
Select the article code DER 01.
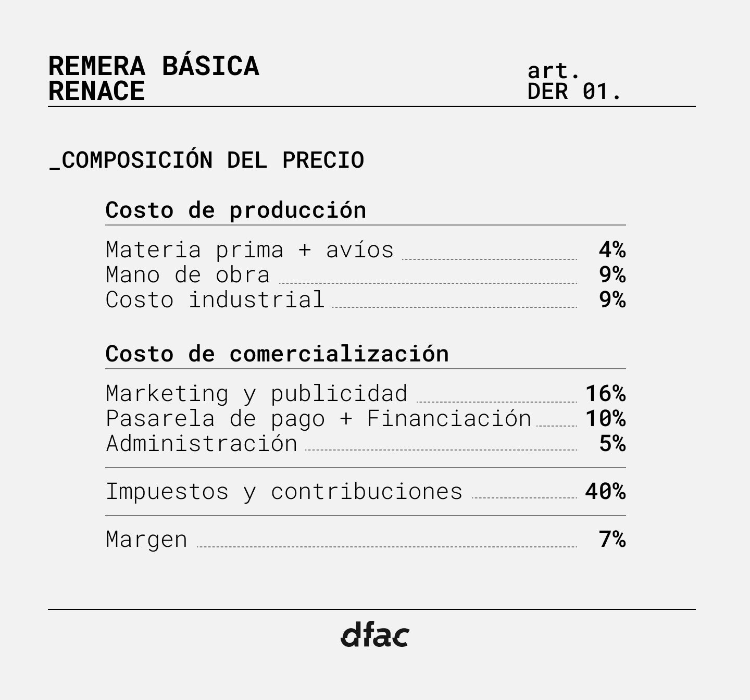tap(574, 92)
